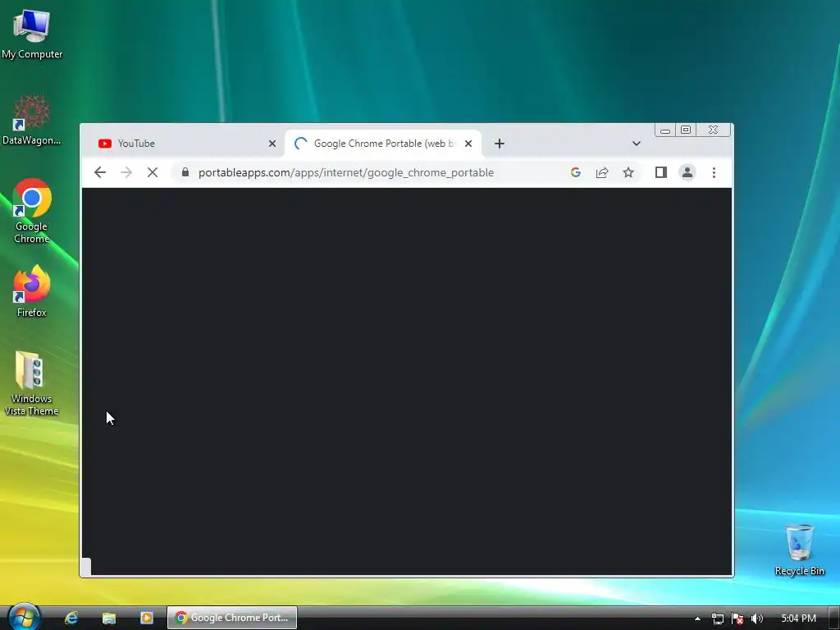Share this page icon
The image size is (840, 630).
click(x=602, y=172)
